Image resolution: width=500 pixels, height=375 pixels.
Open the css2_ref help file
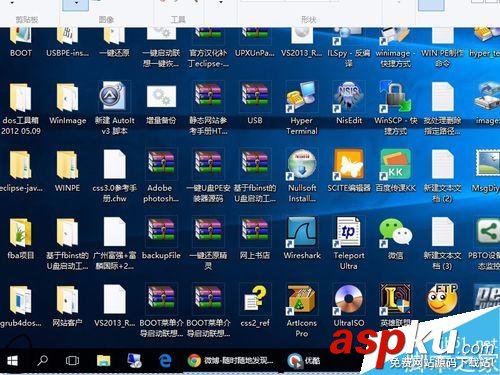pos(255,298)
